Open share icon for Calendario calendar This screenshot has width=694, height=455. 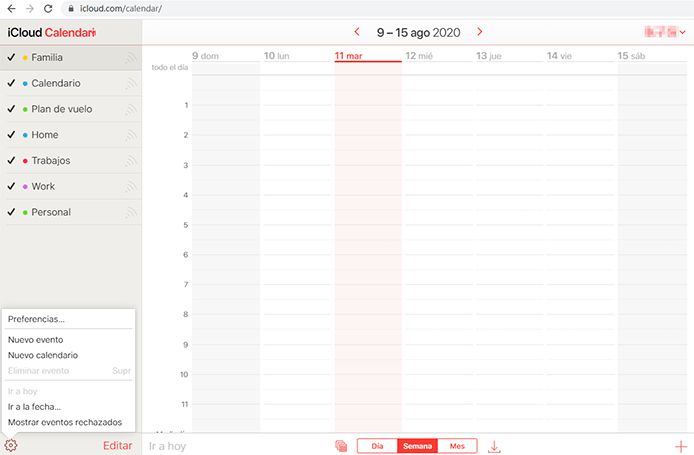[x=130, y=83]
